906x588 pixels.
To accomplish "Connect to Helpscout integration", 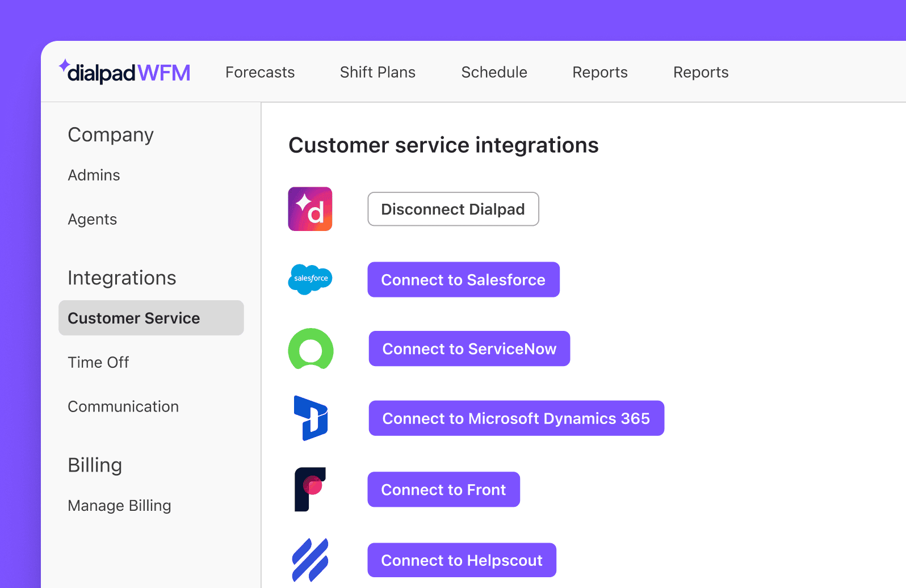I will pyautogui.click(x=462, y=560).
